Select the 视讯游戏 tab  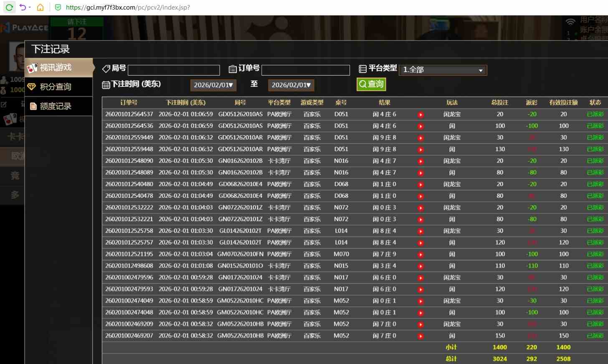click(58, 68)
